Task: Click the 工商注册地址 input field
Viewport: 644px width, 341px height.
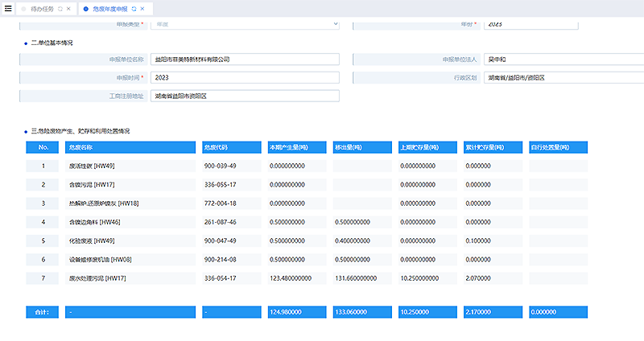Action: click(244, 96)
